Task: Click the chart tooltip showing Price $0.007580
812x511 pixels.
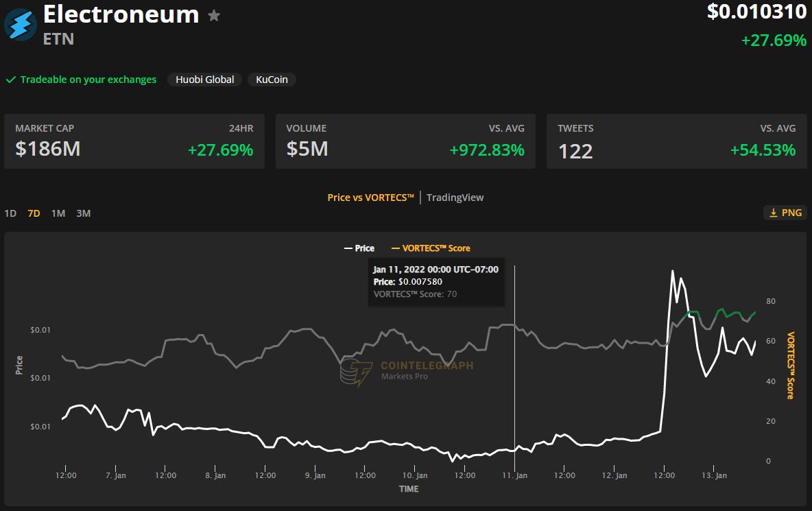Action: pos(436,282)
